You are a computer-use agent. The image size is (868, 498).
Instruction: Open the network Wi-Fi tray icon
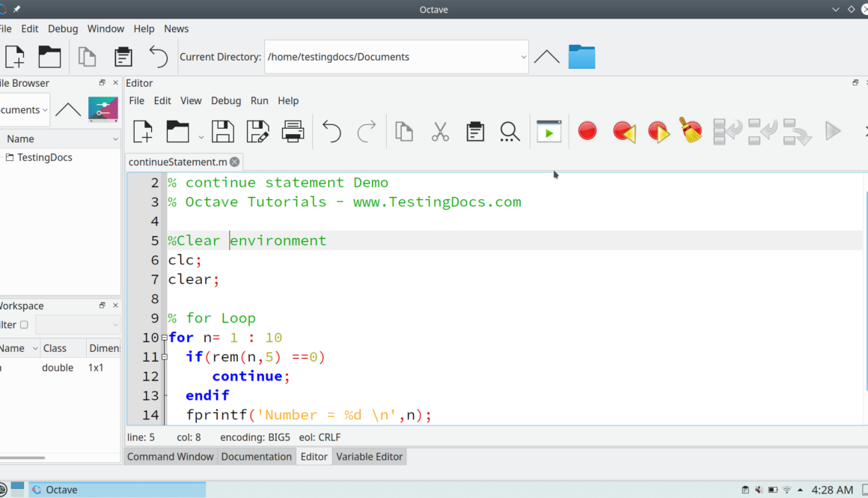click(x=786, y=490)
